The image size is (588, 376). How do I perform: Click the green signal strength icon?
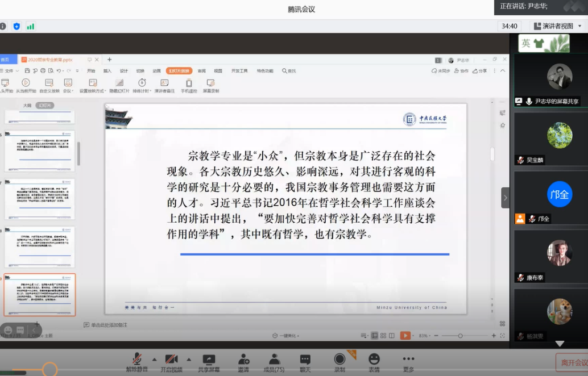(30, 26)
